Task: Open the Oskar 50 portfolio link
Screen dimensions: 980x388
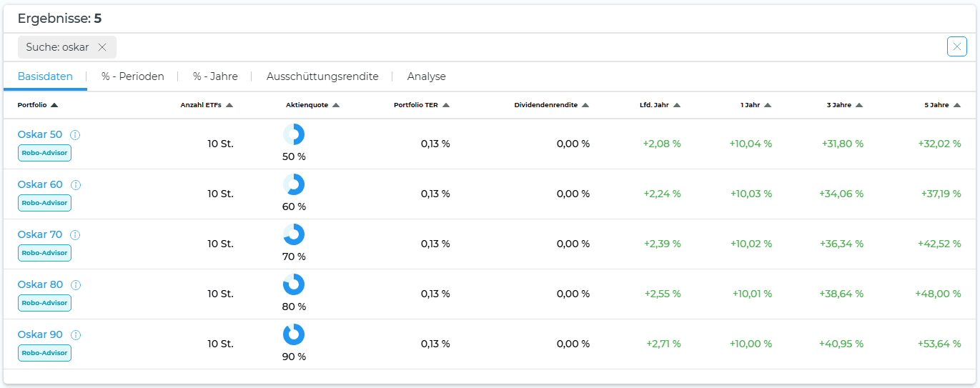Action: 40,135
